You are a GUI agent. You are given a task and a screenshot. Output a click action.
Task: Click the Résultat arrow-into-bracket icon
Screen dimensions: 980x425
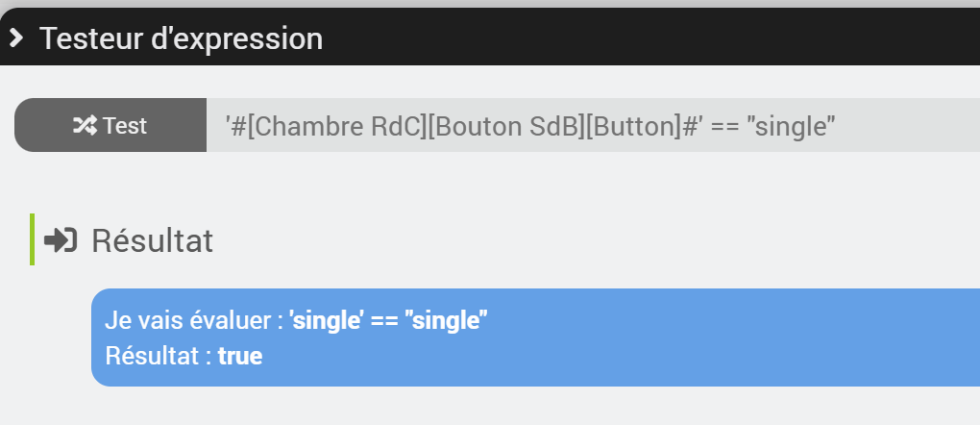click(x=61, y=240)
